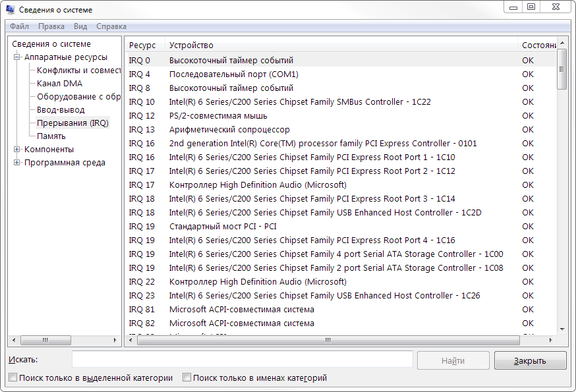Open the Вид menu

[80, 26]
